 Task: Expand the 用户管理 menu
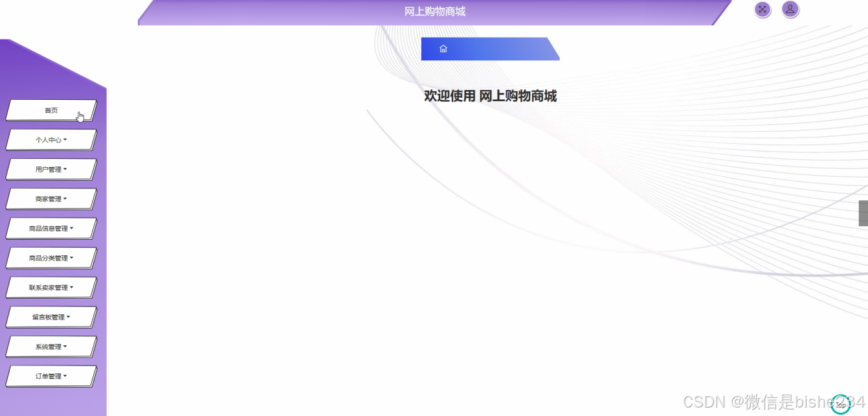51,169
